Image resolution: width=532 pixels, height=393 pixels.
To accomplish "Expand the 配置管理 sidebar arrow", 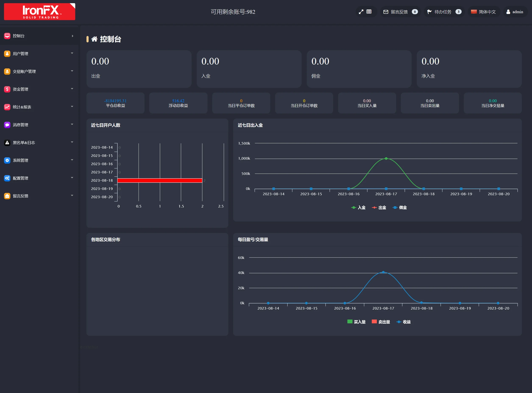I will click(x=72, y=178).
